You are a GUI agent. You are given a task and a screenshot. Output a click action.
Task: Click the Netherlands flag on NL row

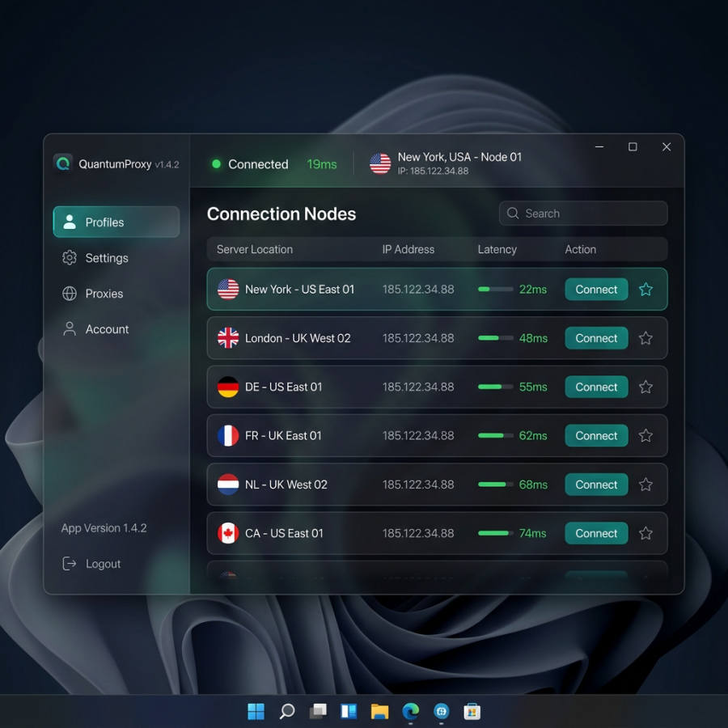point(228,485)
